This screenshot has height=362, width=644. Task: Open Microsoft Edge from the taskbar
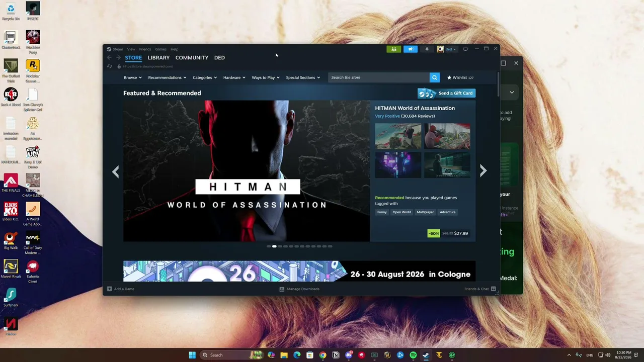coord(297,355)
